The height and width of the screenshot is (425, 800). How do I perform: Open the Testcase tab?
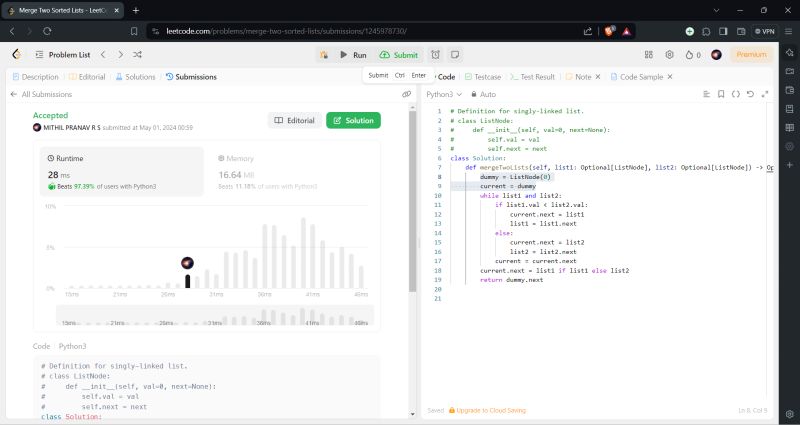[483, 77]
